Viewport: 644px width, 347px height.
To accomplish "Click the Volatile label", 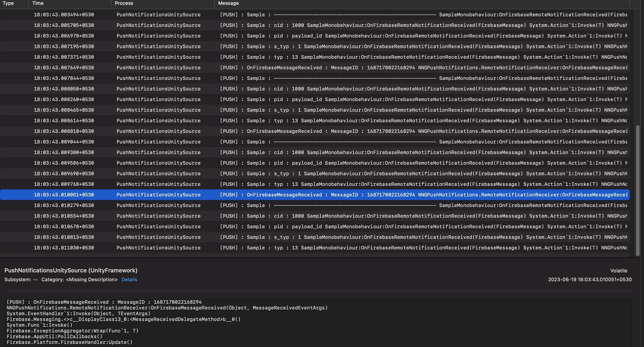I will (619, 271).
